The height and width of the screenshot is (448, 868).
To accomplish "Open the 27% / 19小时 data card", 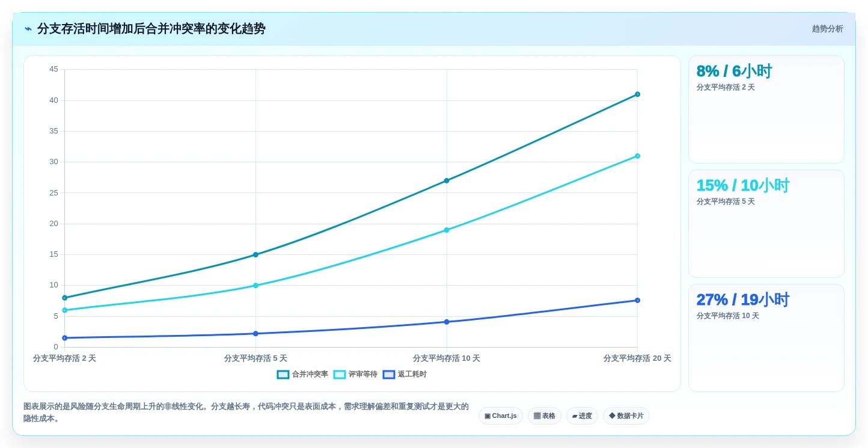I will click(x=766, y=338).
